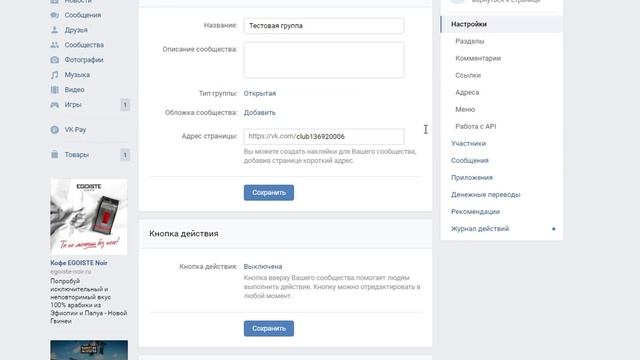Open Сообщества in the left sidebar

point(84,45)
